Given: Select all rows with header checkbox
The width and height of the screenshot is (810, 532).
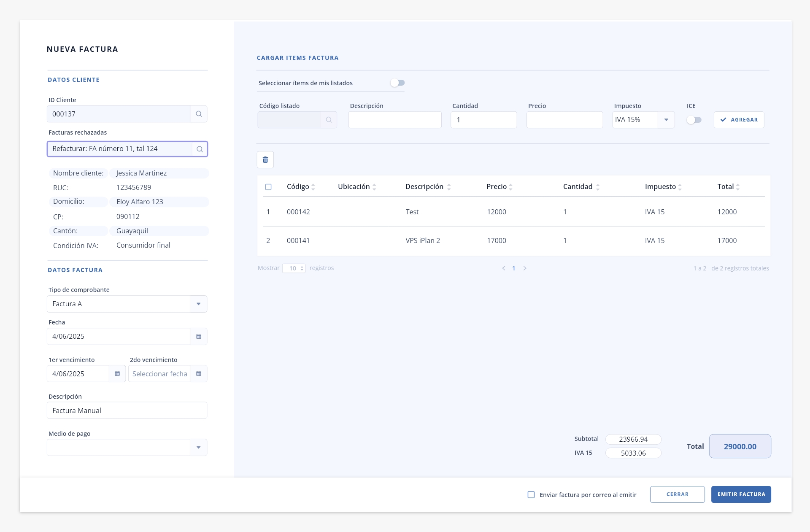Looking at the screenshot, I should pos(268,187).
